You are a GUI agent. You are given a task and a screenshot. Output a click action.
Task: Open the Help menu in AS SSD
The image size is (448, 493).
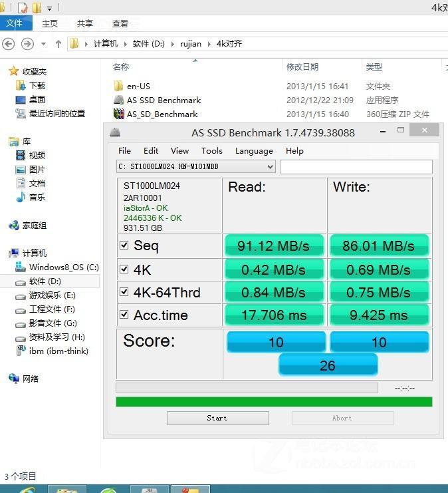294,151
